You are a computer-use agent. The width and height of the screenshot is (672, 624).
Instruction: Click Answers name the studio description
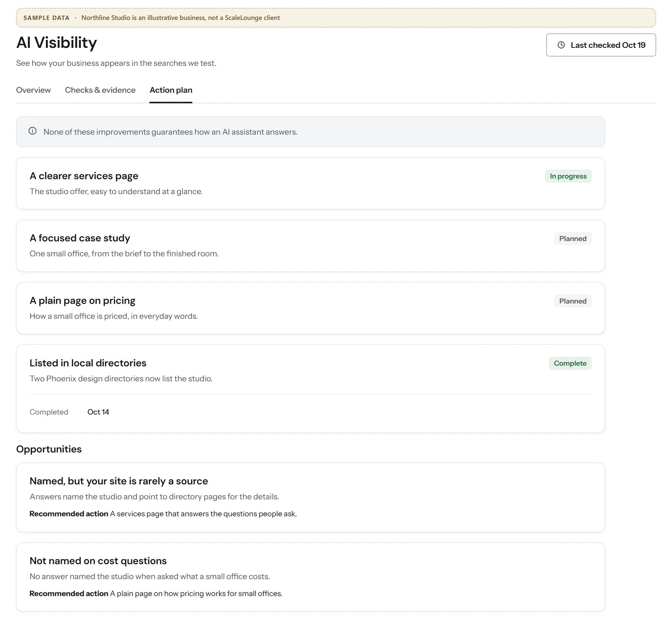click(154, 497)
